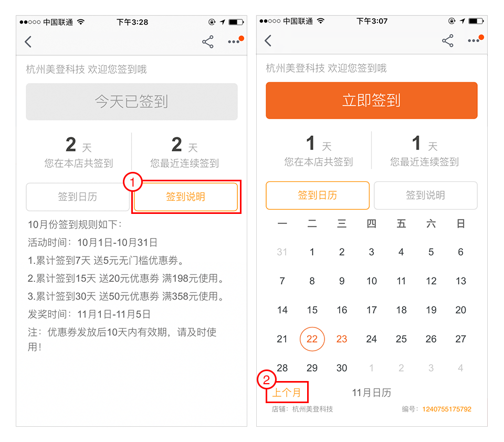The image size is (504, 442).
Task: Click 累计签到7天 送5元无门槛优惠券 rule line
Action: 106,260
